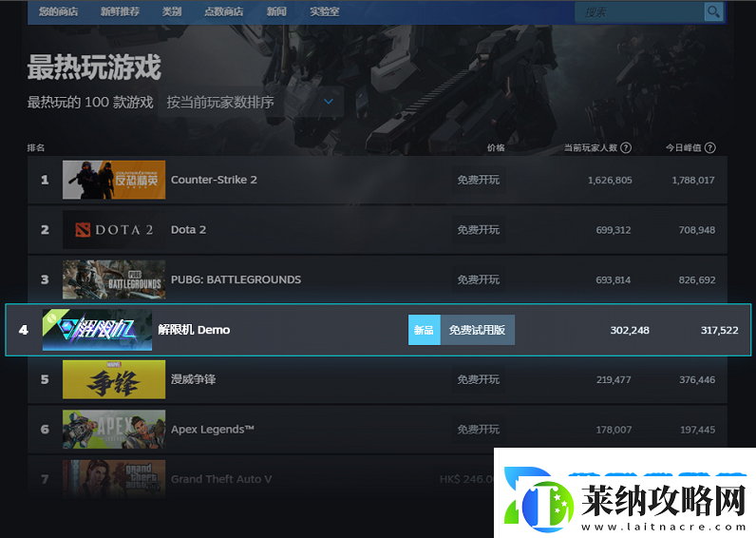756x538 pixels.
Task: Open the 您的商店 menu
Action: pyautogui.click(x=58, y=11)
